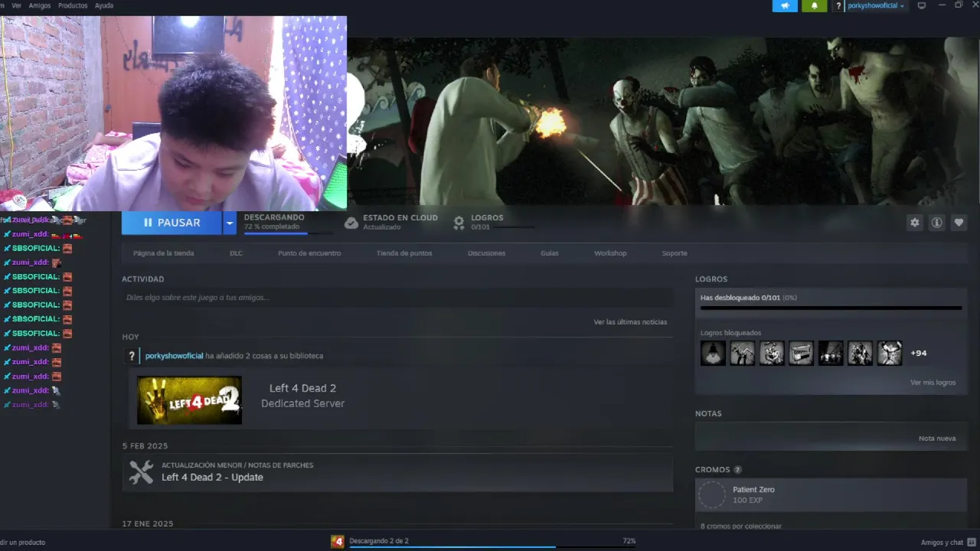
Task: Open Tienda de puntos tab
Action: (404, 253)
